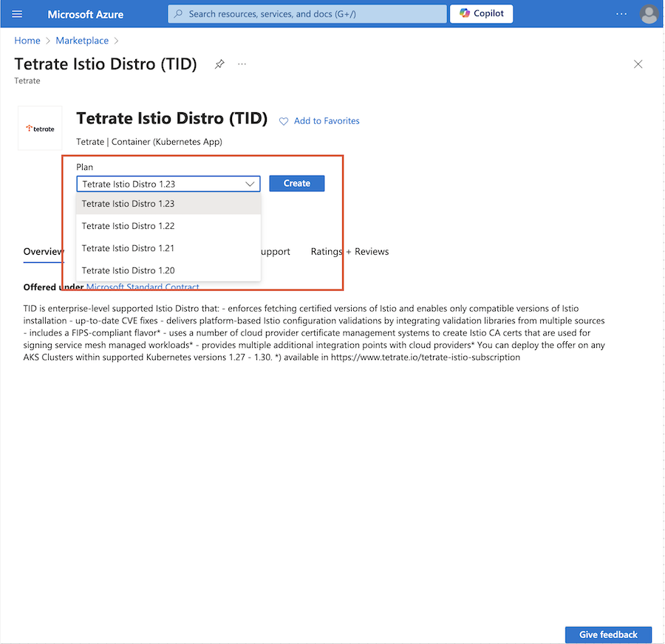Click the Tetrate logo thumbnail

pos(40,128)
